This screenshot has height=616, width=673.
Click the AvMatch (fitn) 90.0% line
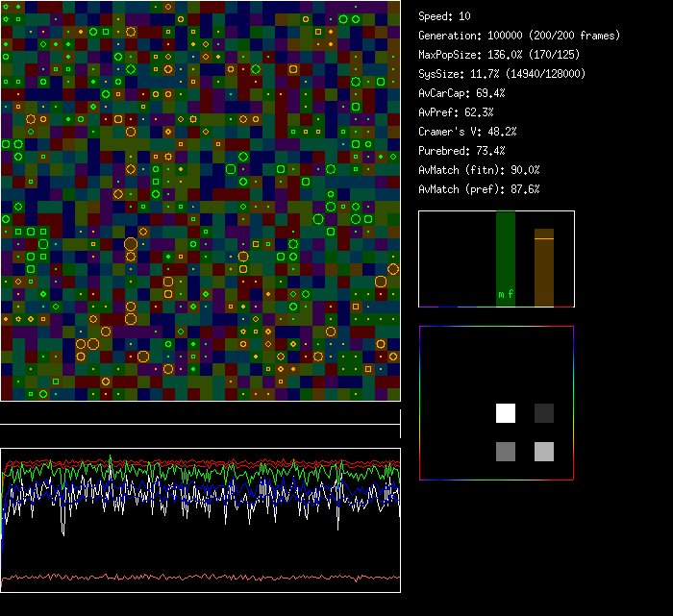[479, 170]
